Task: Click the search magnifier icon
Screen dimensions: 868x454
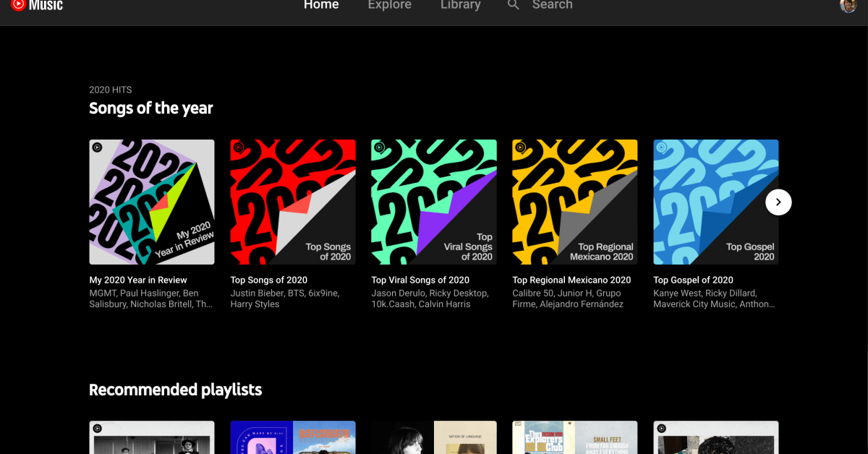Action: [x=514, y=5]
